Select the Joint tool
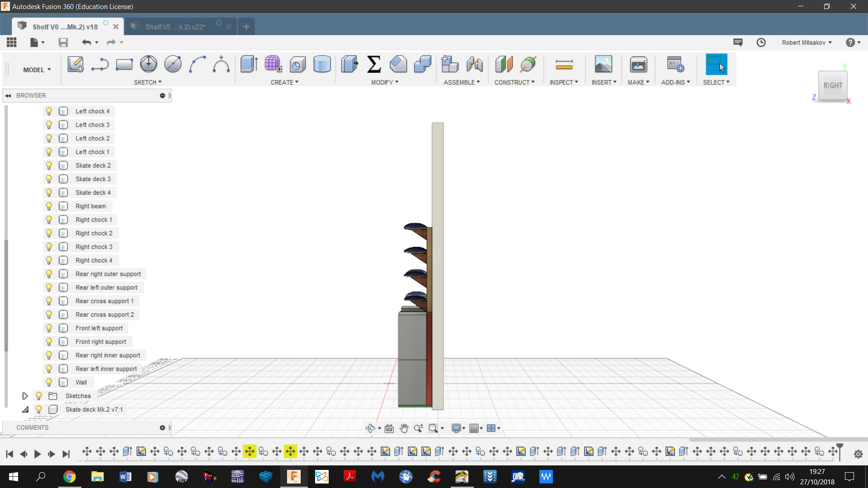The width and height of the screenshot is (868, 488). pyautogui.click(x=474, y=64)
